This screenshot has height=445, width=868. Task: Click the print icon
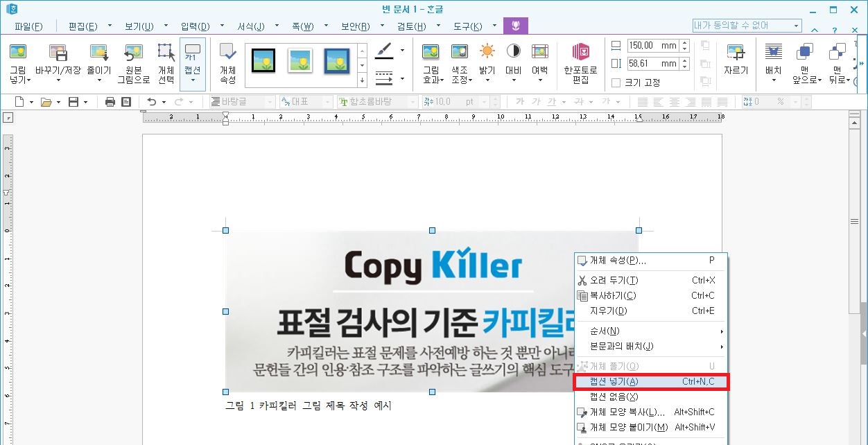point(110,102)
